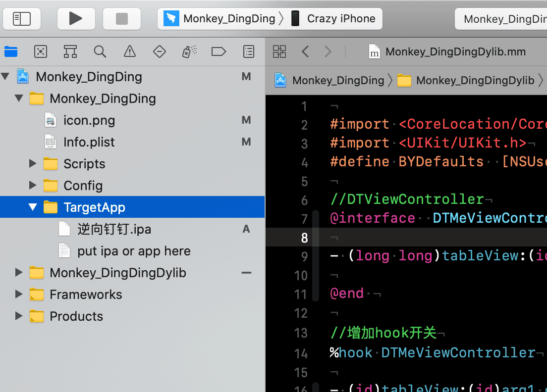Open the Breakpoint navigator icon

[x=219, y=51]
